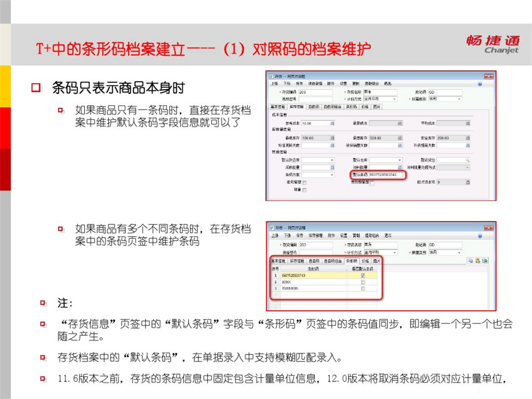Open calculator icon in 补货提前天数 field
The image size is (532, 399).
468,145
